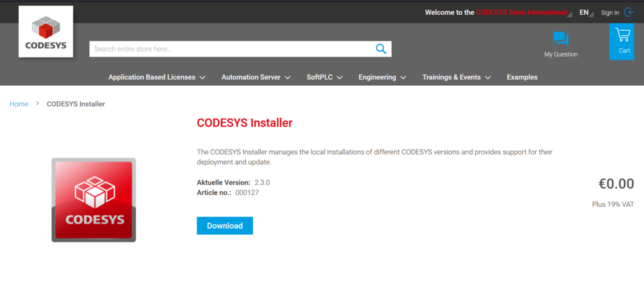
Task: Click the search magnifier icon
Action: pyautogui.click(x=381, y=49)
